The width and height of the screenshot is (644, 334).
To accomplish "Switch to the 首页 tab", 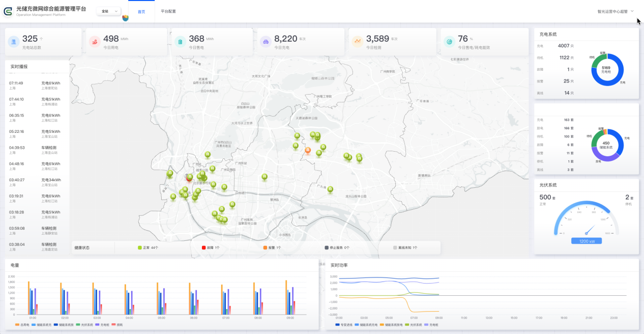I will [141, 11].
